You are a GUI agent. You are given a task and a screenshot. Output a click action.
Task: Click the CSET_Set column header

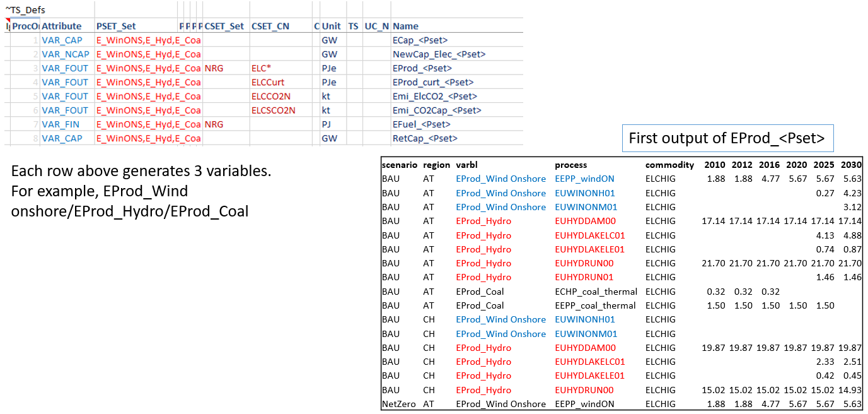224,26
